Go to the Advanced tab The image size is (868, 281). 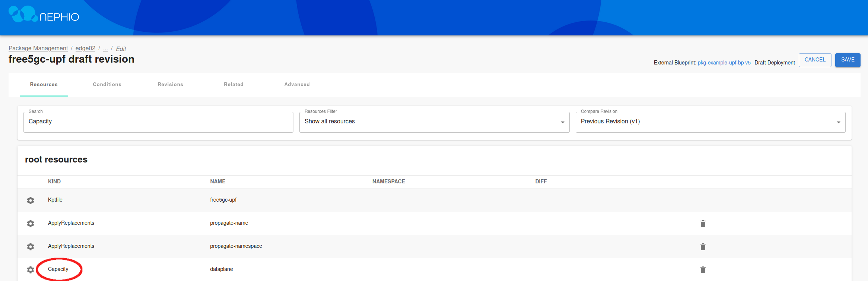tap(297, 85)
